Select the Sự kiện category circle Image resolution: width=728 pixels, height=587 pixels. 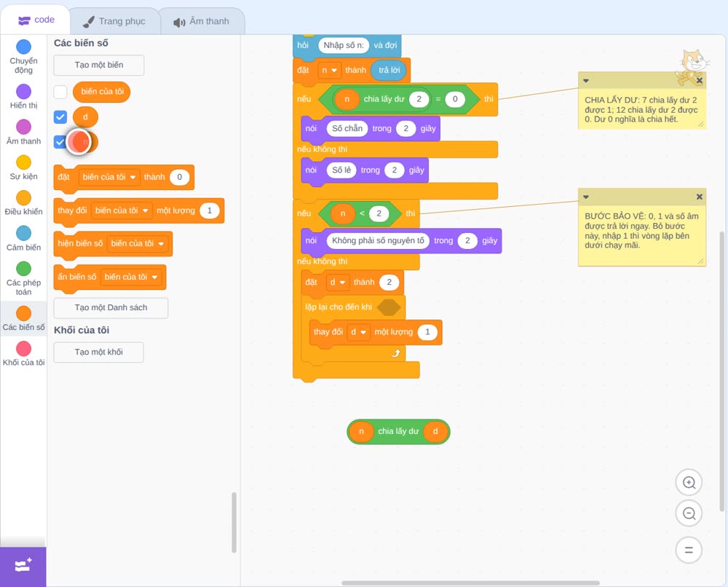pyautogui.click(x=24, y=162)
